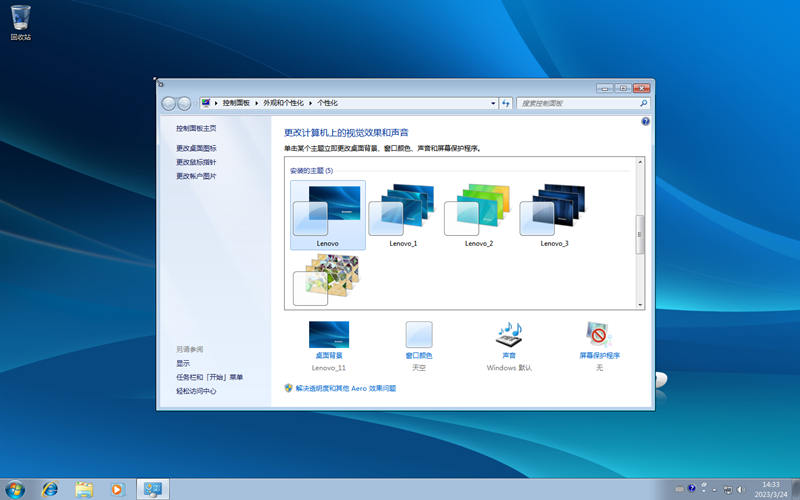Click 窗口颜色 (Window Color) icon
This screenshot has height=500, width=800.
419,334
